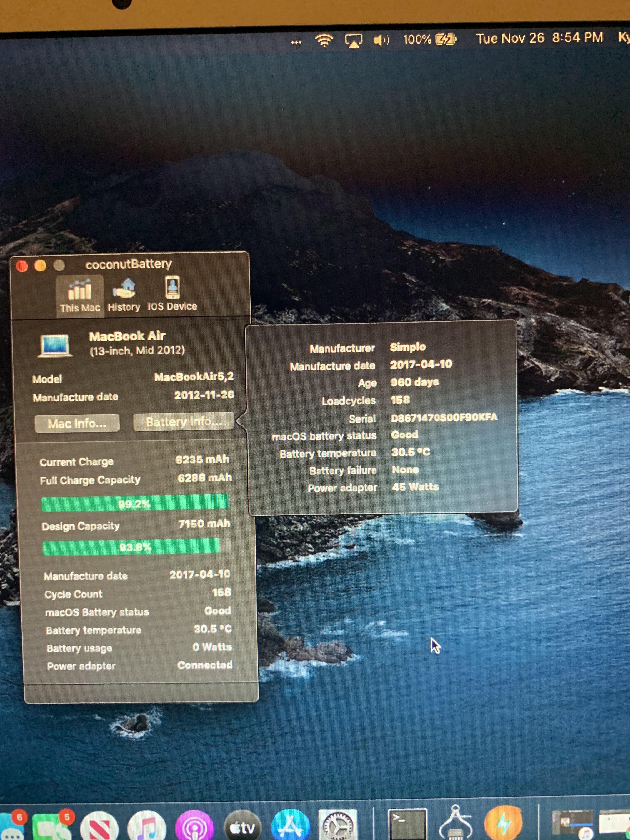Open the Apple TV app
Screen dimensions: 630x840
coord(243,827)
